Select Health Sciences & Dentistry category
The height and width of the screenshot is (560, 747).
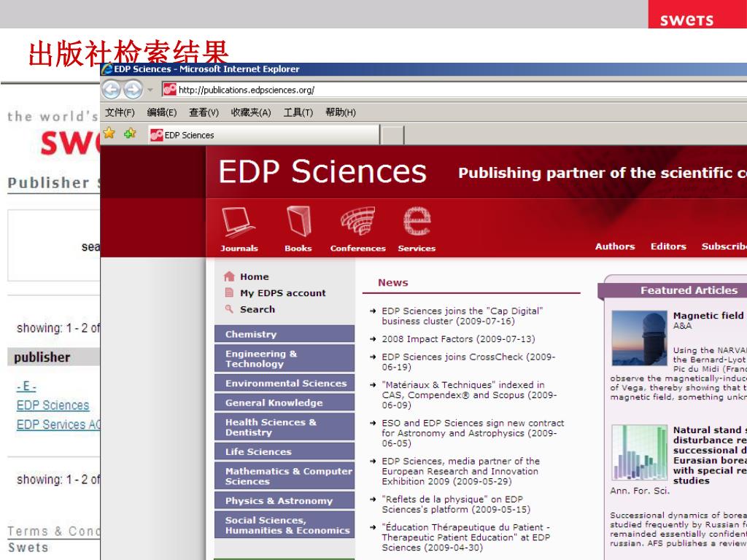pos(285,427)
